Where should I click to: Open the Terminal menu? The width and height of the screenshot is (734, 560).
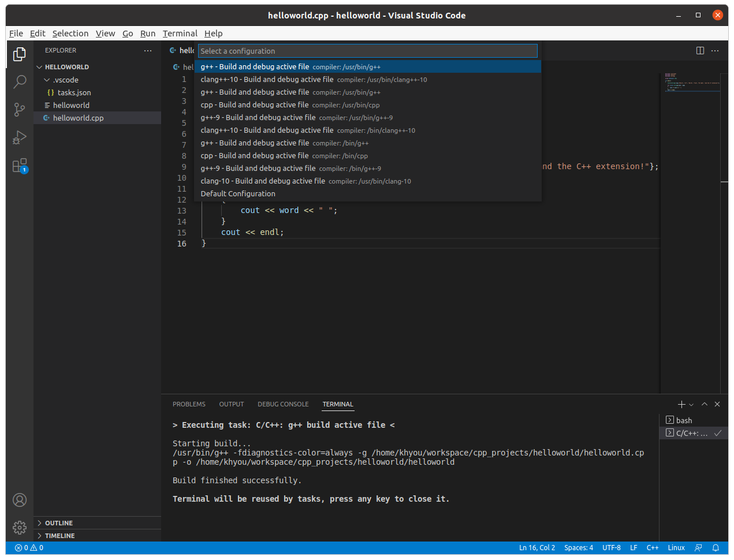click(x=180, y=33)
